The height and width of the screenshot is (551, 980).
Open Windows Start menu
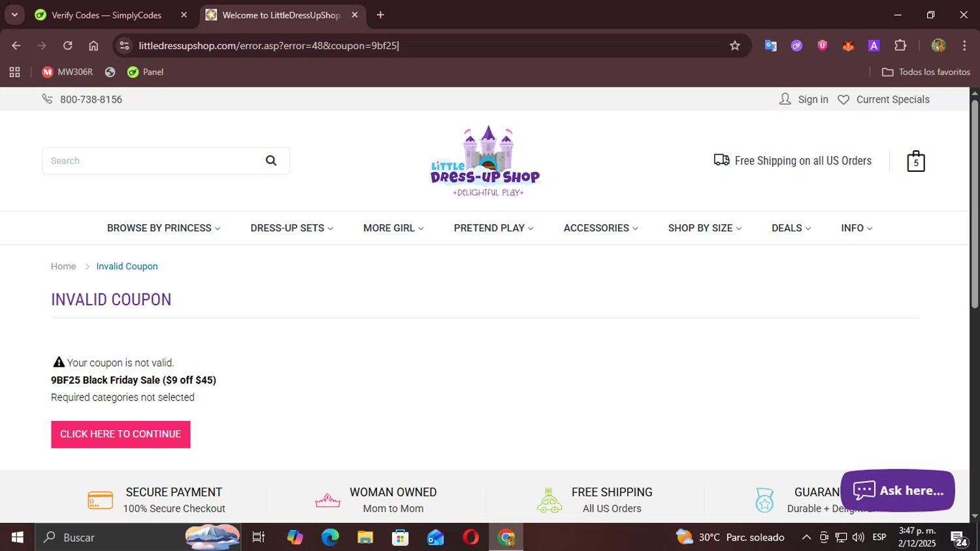18,537
